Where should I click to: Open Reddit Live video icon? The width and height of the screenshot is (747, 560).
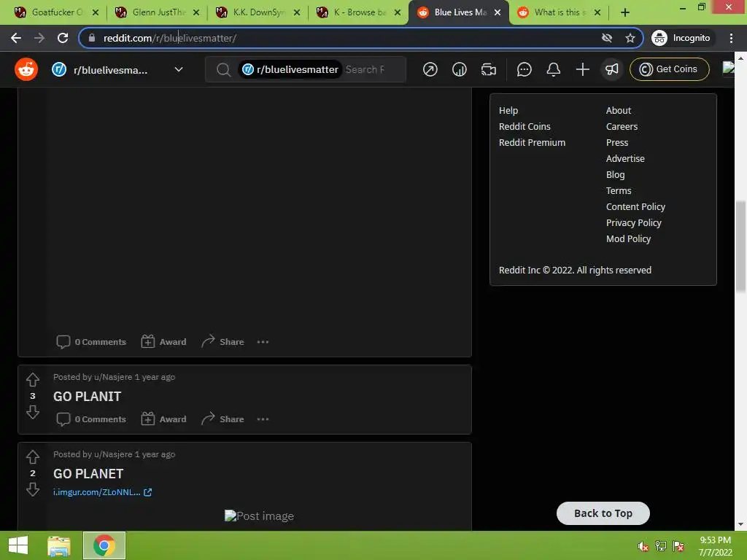[x=488, y=69]
